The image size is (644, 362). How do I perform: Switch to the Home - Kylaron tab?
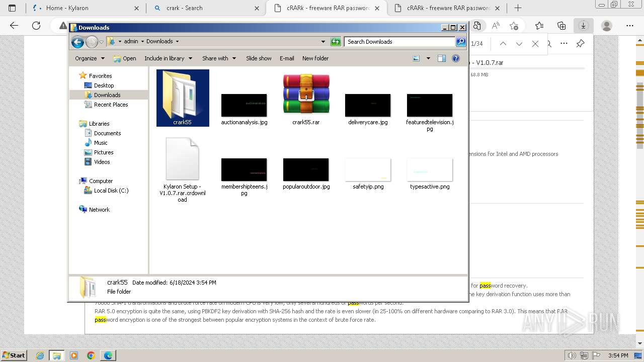[x=85, y=8]
